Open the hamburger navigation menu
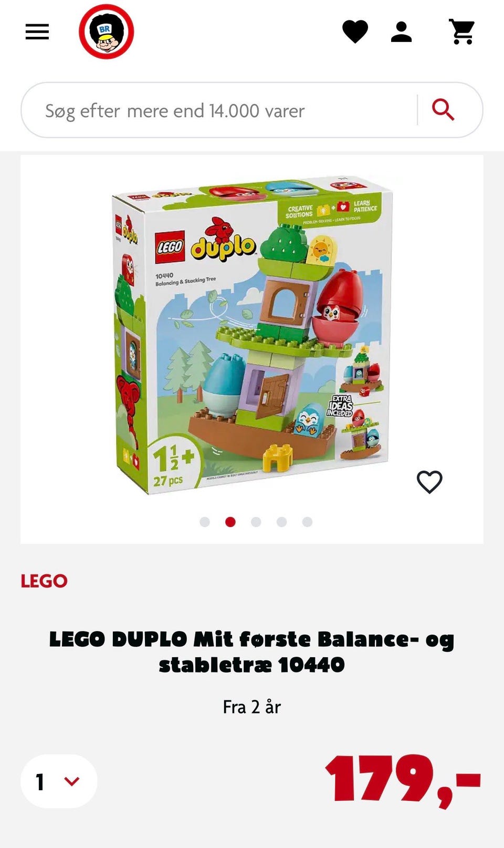 [x=37, y=32]
